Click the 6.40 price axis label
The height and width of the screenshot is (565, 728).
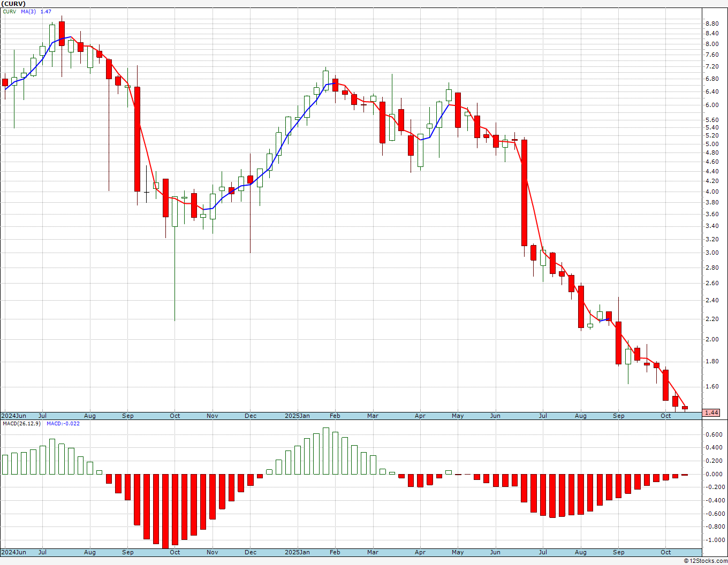pos(712,91)
